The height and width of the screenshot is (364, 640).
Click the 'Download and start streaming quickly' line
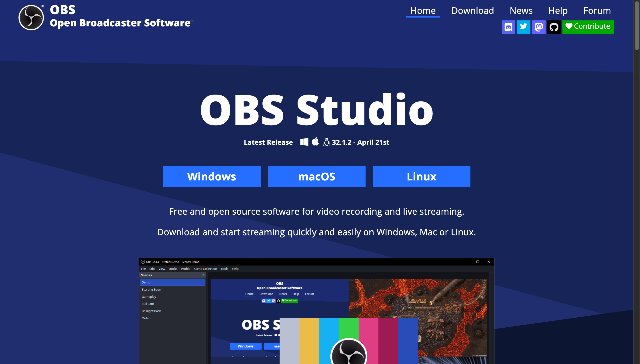pyautogui.click(x=316, y=232)
